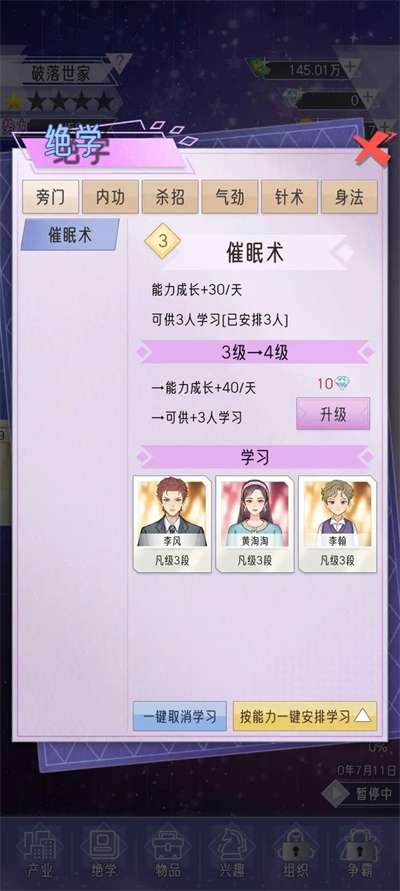Close the 绝学 panel with red X
Screen dimensions: 400x891
(373, 149)
